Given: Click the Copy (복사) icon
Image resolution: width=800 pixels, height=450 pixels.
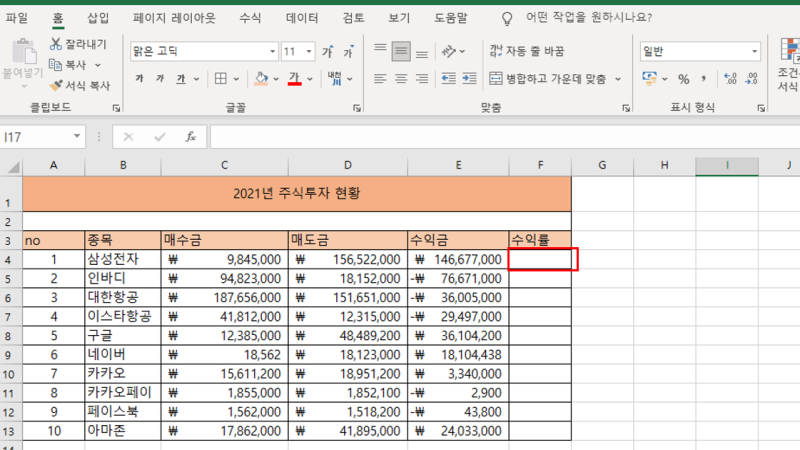Looking at the screenshot, I should pos(55,65).
